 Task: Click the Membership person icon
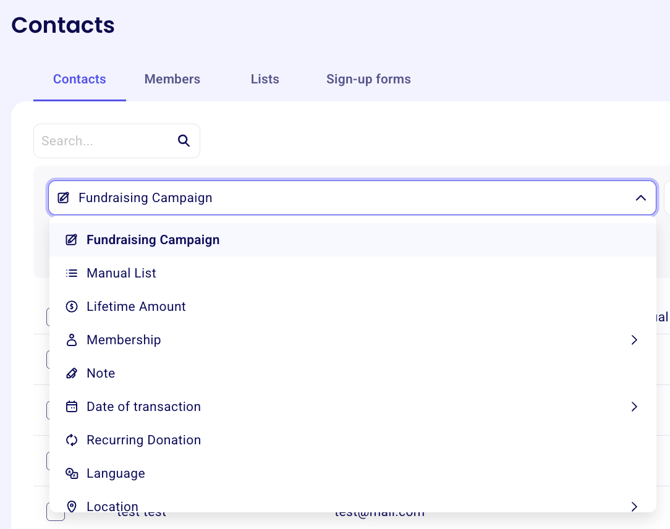tap(72, 340)
